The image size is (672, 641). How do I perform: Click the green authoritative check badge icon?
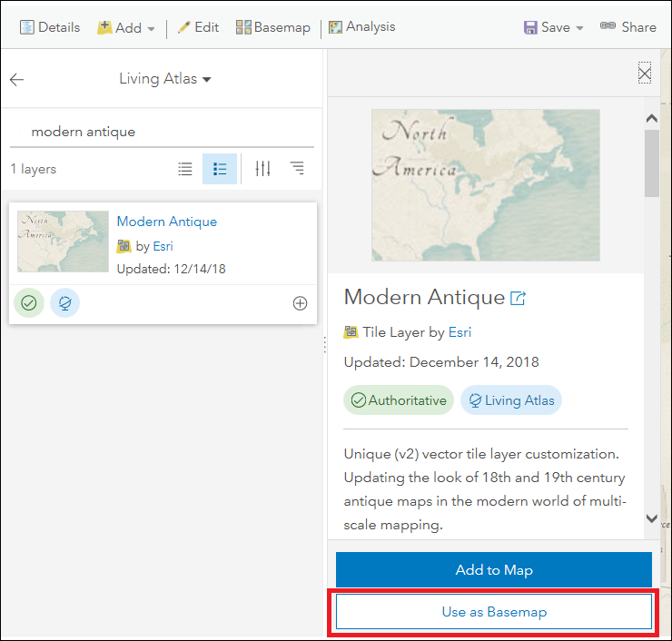29,303
